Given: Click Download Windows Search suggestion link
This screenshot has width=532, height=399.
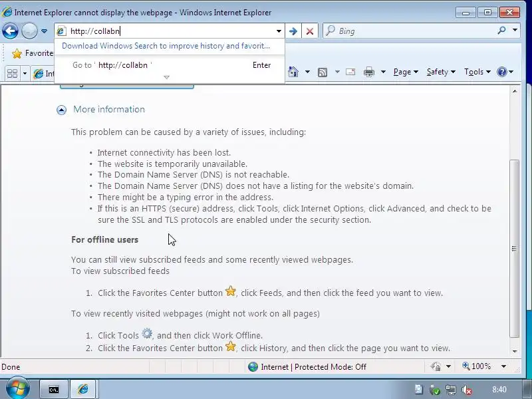Looking at the screenshot, I should click(166, 46).
